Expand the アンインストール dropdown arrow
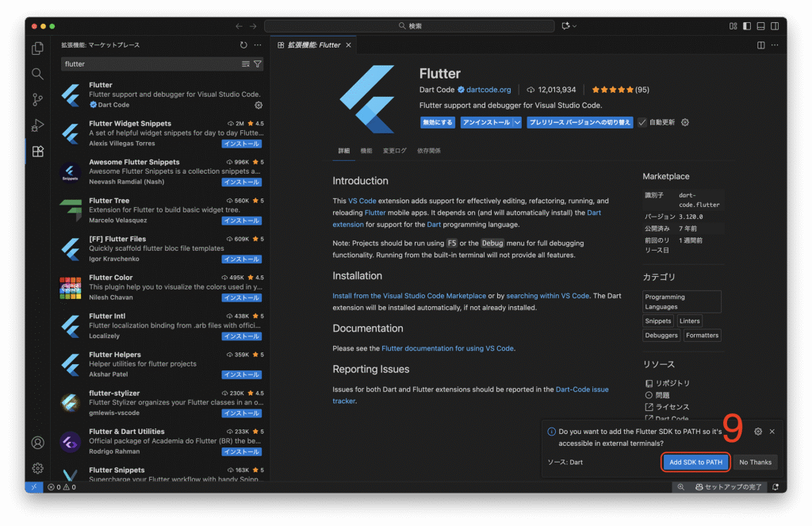Screen dimensions: 812x526 tap(517, 122)
